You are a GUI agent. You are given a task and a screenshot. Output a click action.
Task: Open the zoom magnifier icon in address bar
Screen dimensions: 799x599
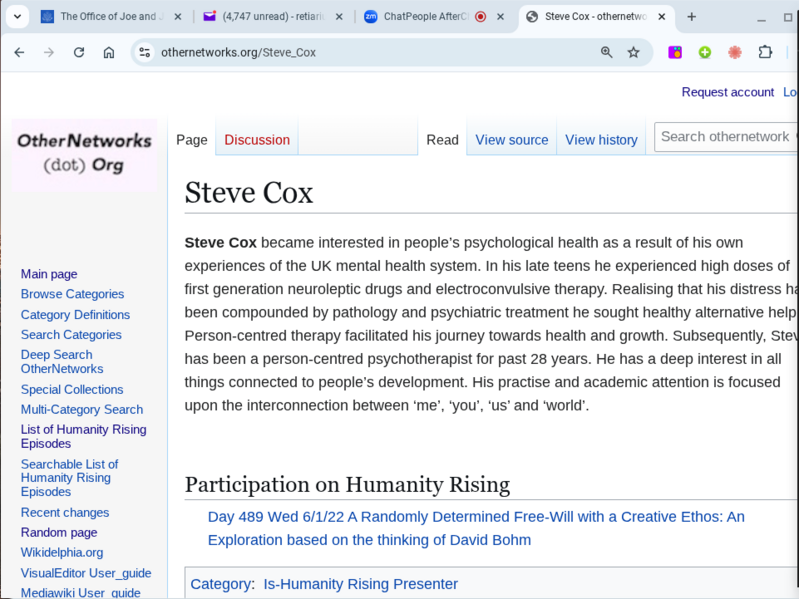pos(606,52)
